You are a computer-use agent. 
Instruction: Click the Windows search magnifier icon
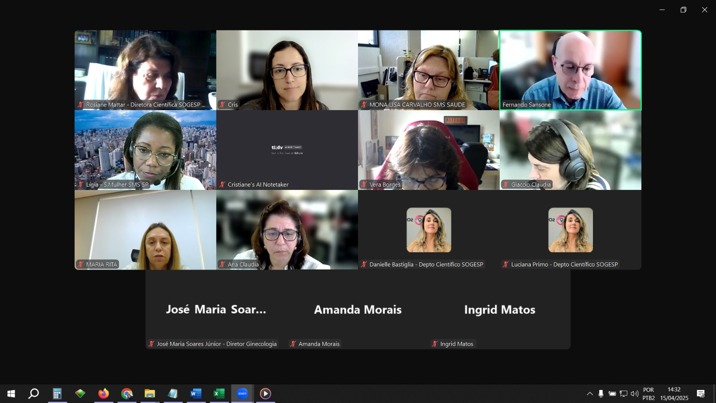(34, 393)
